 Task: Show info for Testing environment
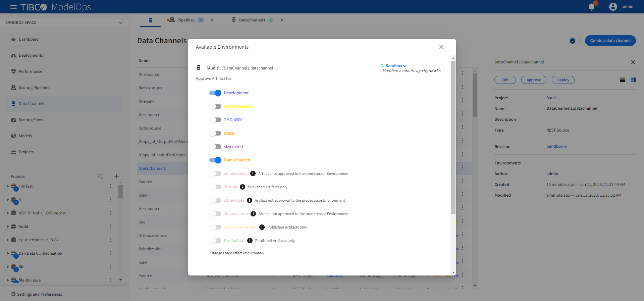(243, 187)
